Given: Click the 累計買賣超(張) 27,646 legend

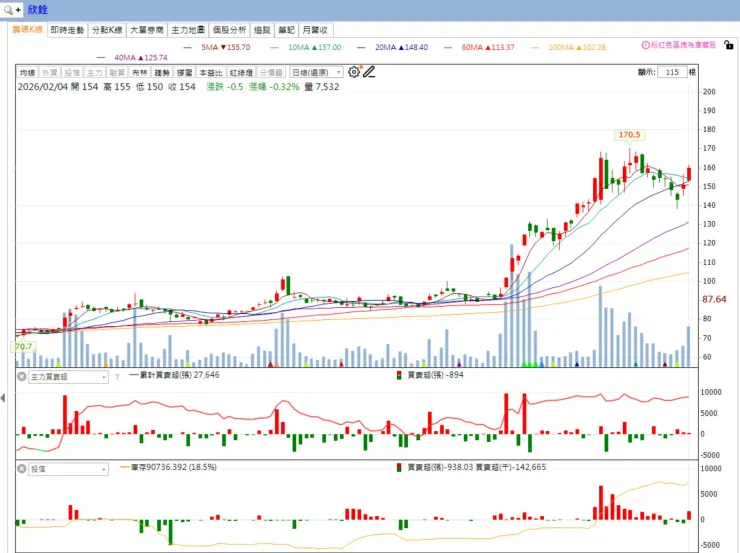Looking at the screenshot, I should pyautogui.click(x=175, y=375).
